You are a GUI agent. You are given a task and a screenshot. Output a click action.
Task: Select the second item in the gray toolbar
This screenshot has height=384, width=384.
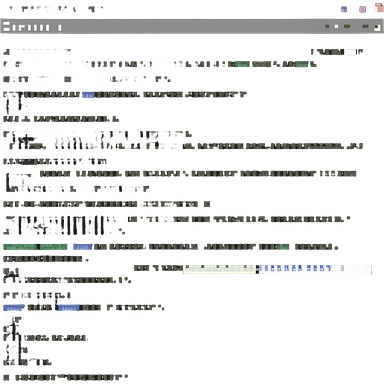tap(15, 27)
